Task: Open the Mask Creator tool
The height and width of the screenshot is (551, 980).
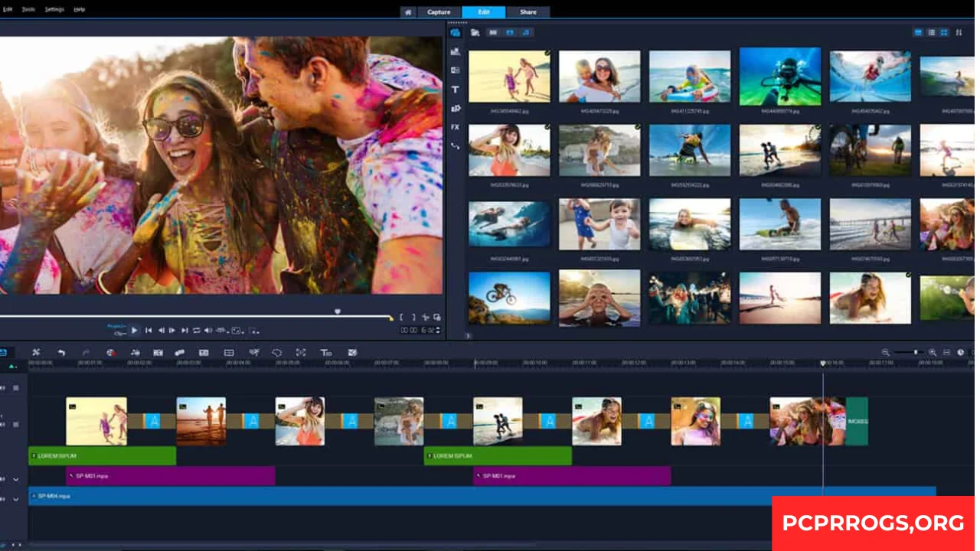Action: [x=276, y=352]
